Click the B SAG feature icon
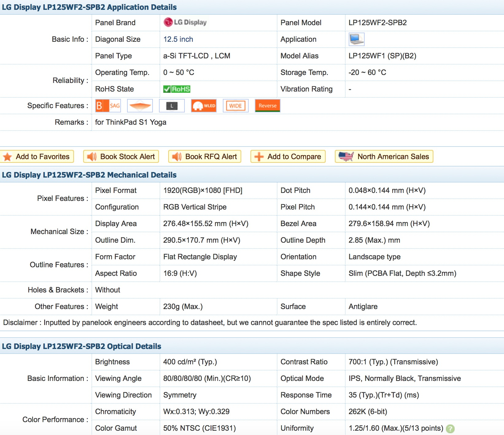This screenshot has width=504, height=435. click(x=108, y=106)
